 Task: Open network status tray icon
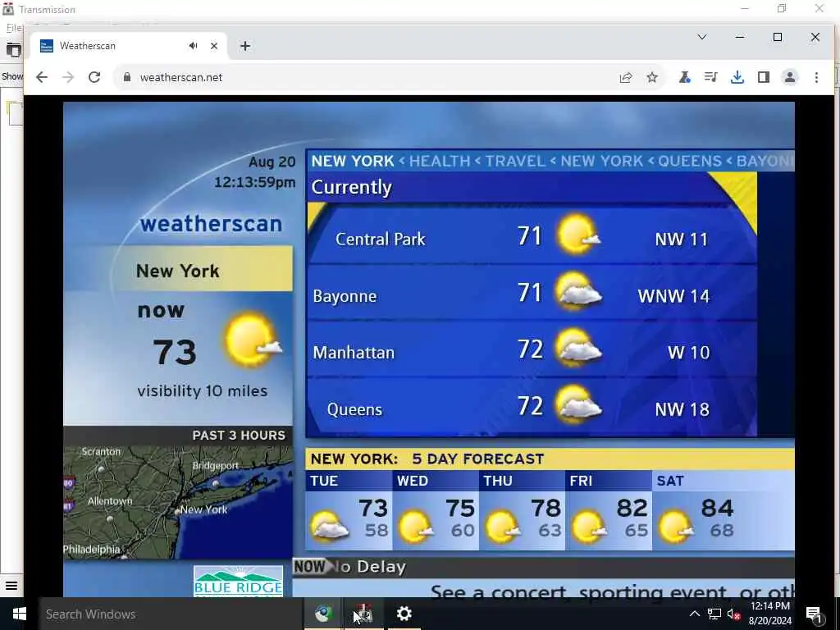pos(714,614)
